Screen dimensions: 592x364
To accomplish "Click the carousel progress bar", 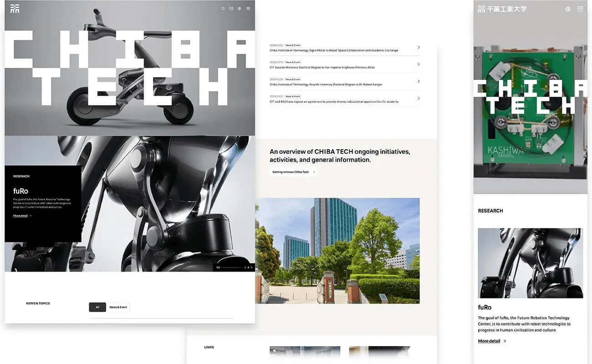I will click(x=232, y=268).
